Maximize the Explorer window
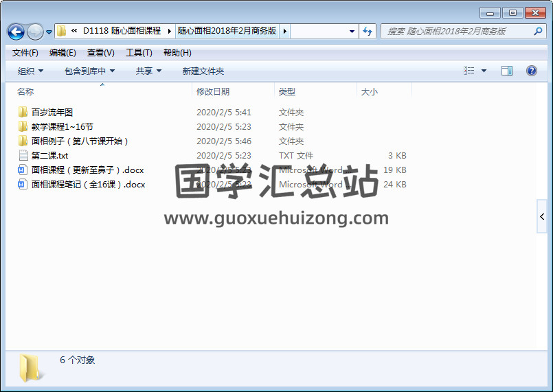This screenshot has height=392, width=553. (512, 13)
